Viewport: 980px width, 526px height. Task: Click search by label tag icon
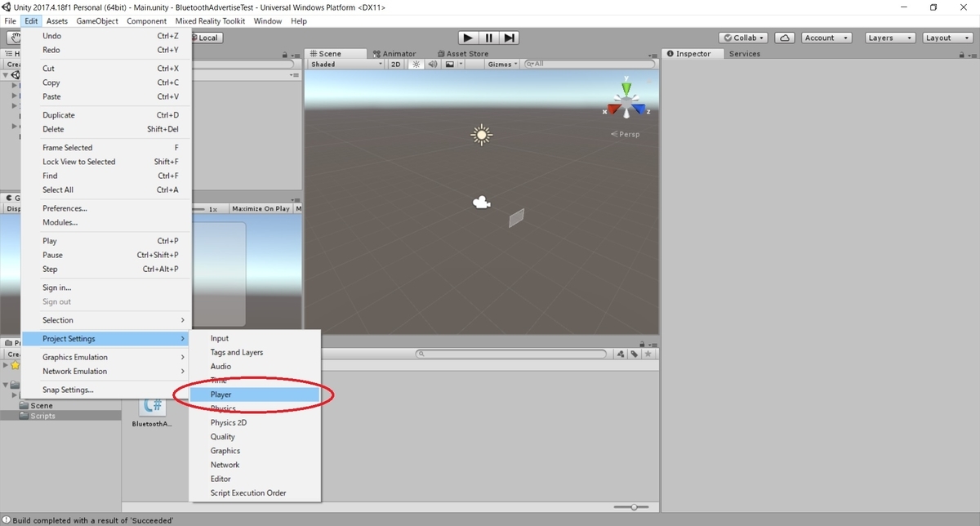click(x=635, y=354)
